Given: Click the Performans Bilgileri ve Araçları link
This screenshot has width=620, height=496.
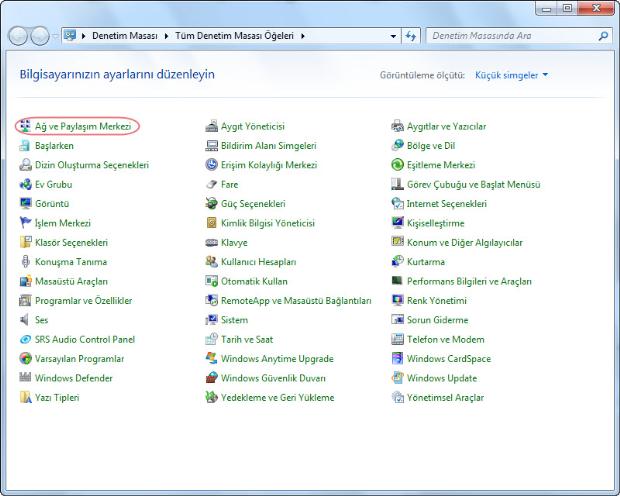Looking at the screenshot, I should 469,281.
